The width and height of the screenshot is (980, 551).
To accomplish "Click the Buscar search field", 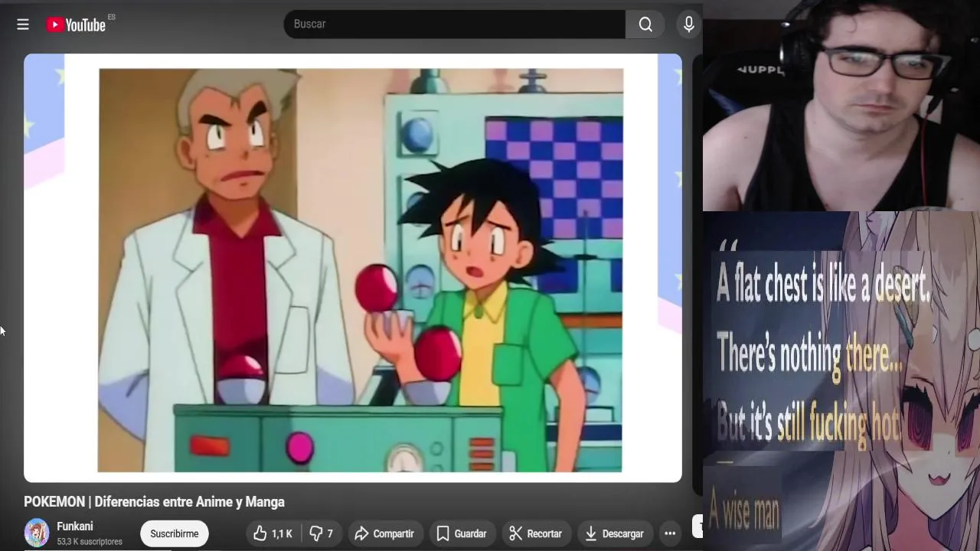I will pos(455,24).
